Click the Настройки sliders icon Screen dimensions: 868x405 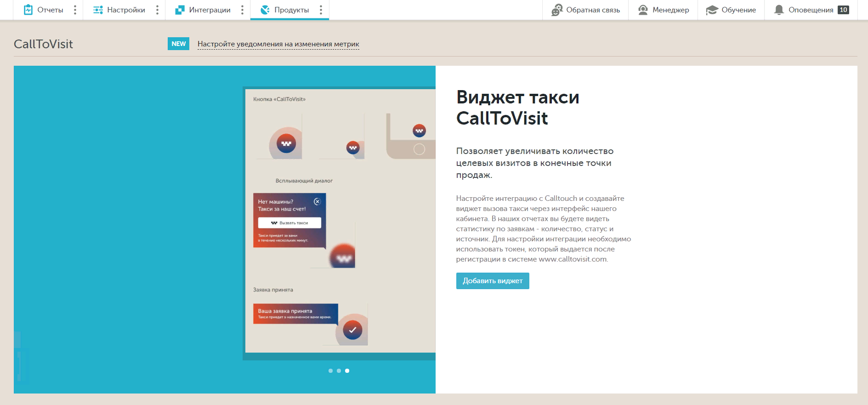click(x=98, y=10)
